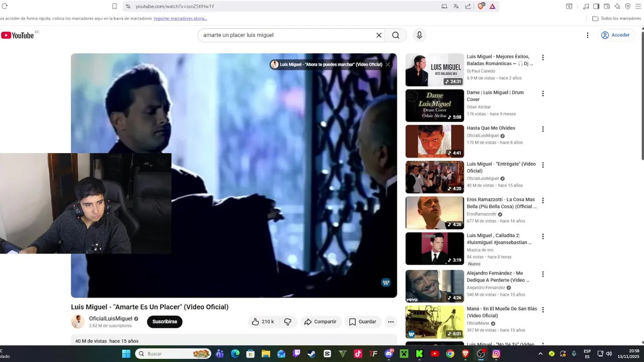
Task: Open options for 'Dame Drum Cover' video
Action: click(x=542, y=94)
